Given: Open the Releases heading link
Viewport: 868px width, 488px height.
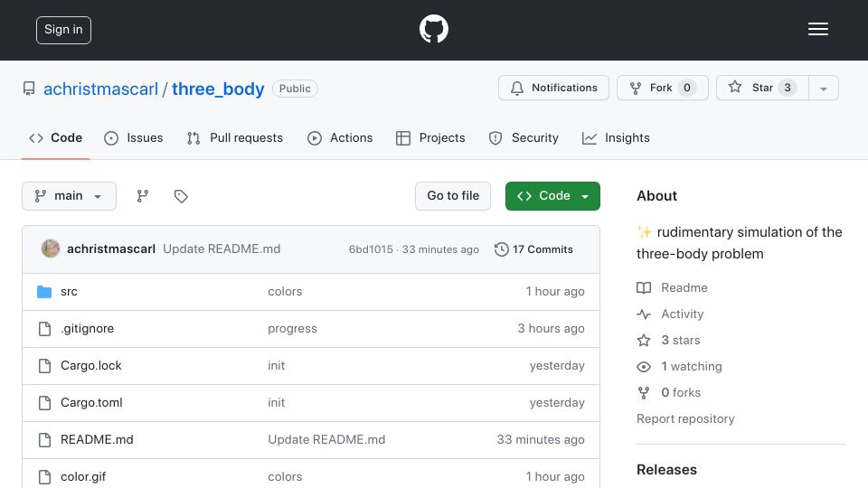Looking at the screenshot, I should [666, 470].
